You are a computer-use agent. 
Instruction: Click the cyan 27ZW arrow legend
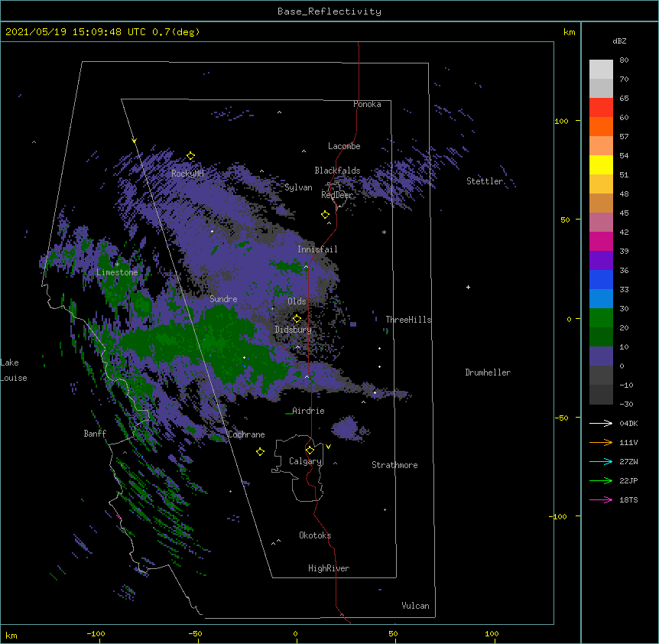[601, 461]
